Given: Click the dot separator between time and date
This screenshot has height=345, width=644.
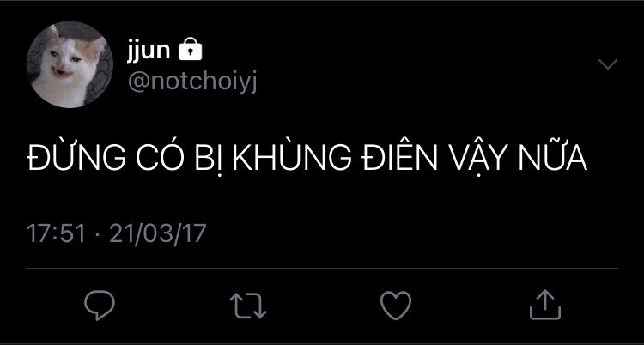Looking at the screenshot, I should click(x=98, y=234).
